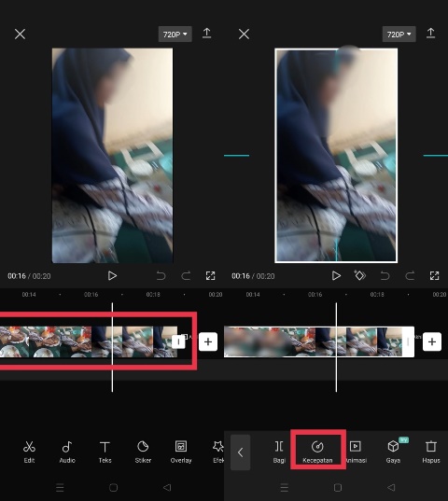Open the Overlay tool

pyautogui.click(x=181, y=452)
